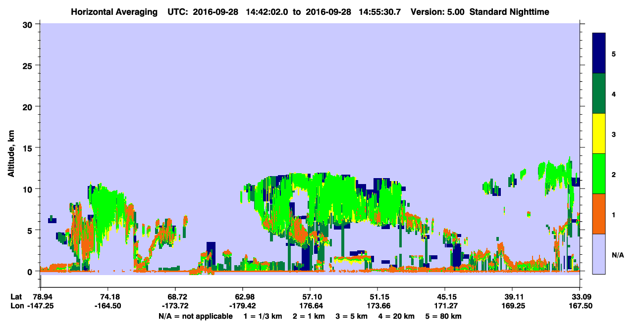The height and width of the screenshot is (330, 644).
Task: Click the 'Version: 5.00' text
Action: click(x=437, y=12)
